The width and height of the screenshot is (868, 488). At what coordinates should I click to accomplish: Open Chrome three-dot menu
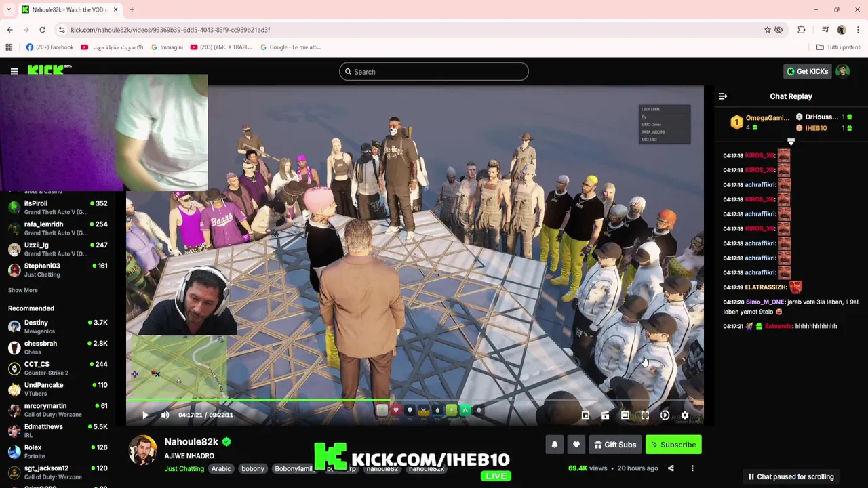tap(858, 30)
